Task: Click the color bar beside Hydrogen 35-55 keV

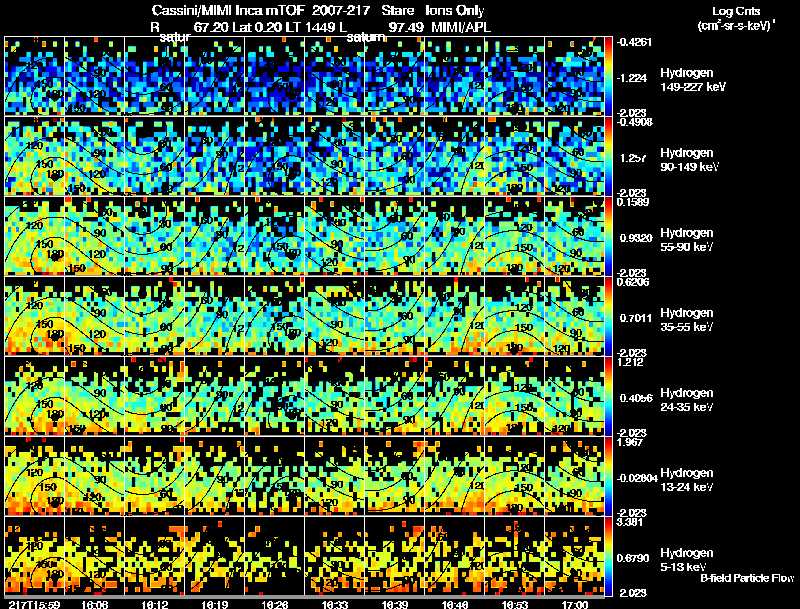Action: pos(608,316)
